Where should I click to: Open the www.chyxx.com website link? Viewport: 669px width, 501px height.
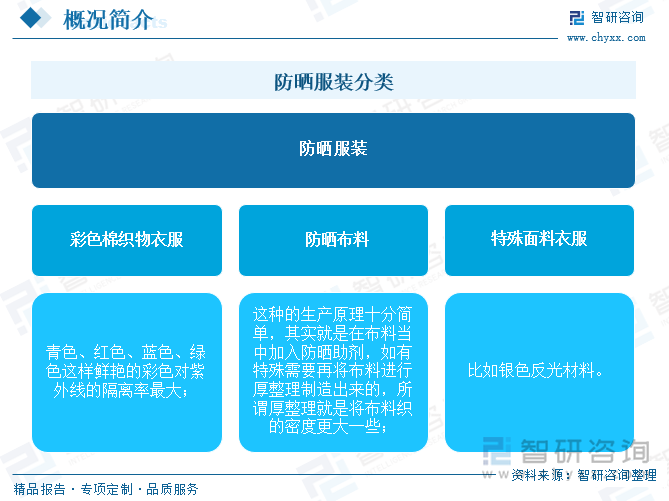click(606, 38)
